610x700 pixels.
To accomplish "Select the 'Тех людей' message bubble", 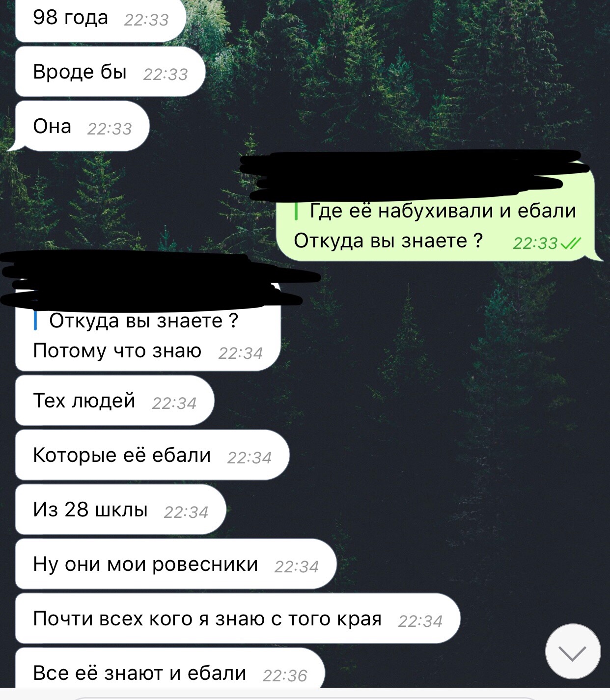I will tap(115, 401).
